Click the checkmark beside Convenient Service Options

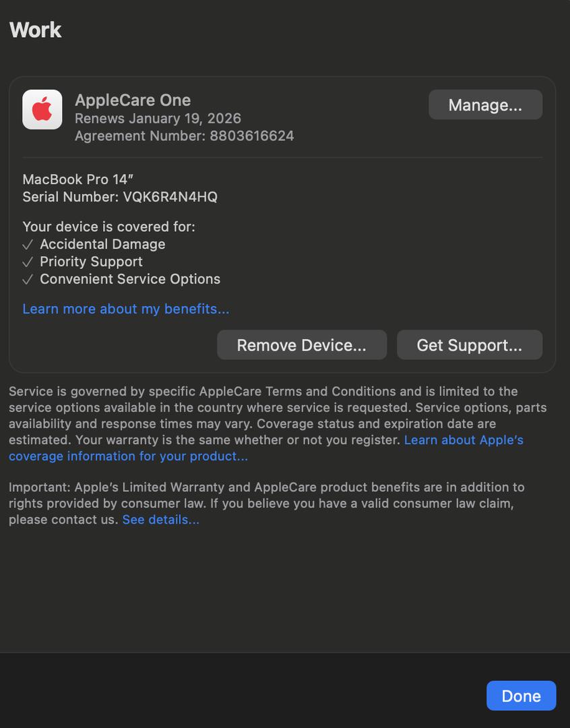28,280
